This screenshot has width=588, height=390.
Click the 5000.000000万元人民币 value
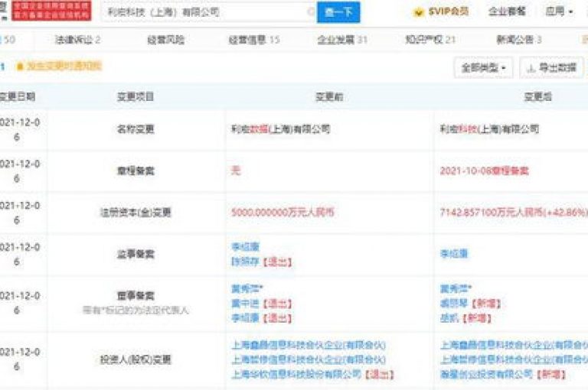283,213
